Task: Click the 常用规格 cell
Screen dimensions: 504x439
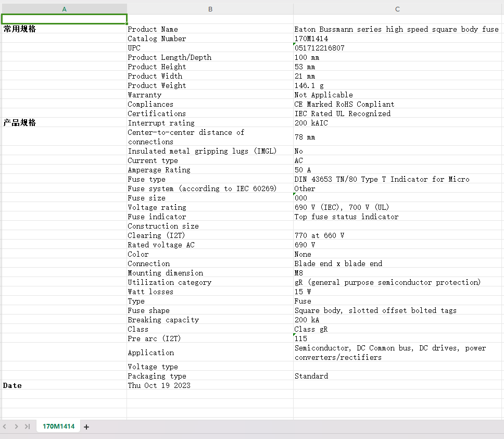Action: pyautogui.click(x=64, y=29)
